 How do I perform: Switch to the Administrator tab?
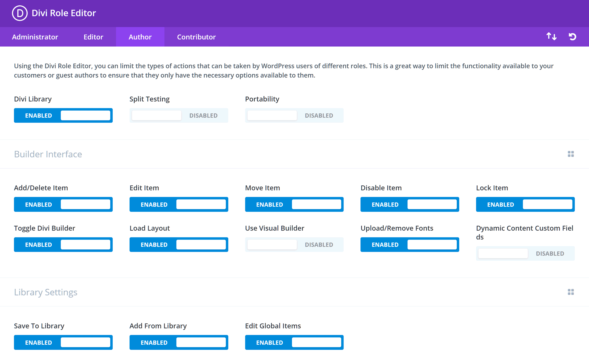35,37
